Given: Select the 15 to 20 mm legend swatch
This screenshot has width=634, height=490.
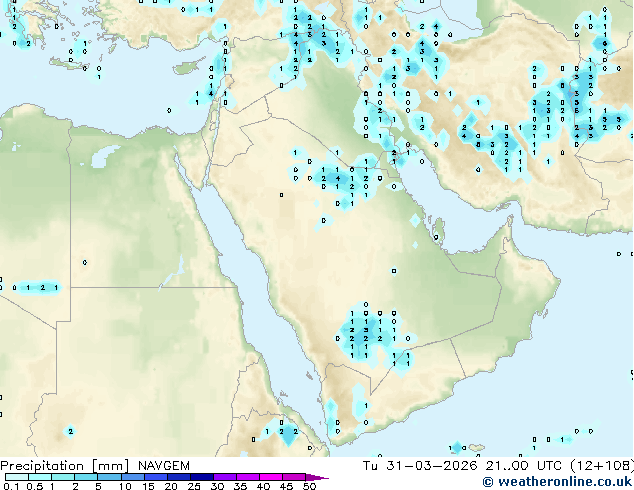Looking at the screenshot, I should click(156, 477).
